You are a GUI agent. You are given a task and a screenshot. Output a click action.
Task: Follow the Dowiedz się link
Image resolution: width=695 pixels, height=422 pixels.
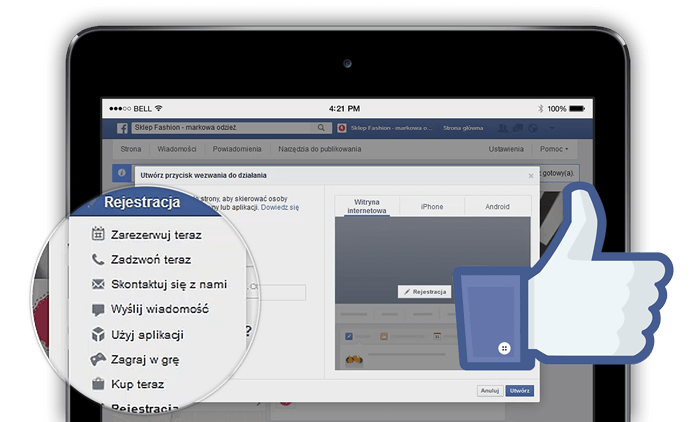(x=280, y=208)
